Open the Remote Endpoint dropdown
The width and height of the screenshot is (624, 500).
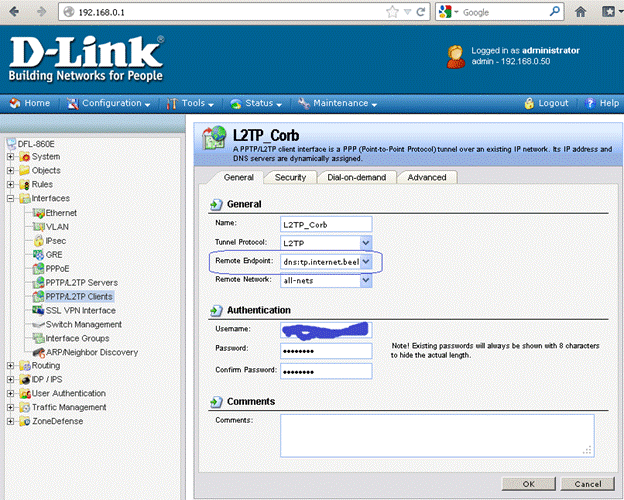[366, 262]
